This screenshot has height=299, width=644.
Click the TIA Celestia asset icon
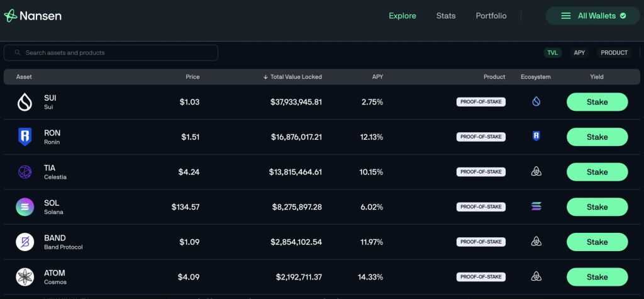coord(25,172)
